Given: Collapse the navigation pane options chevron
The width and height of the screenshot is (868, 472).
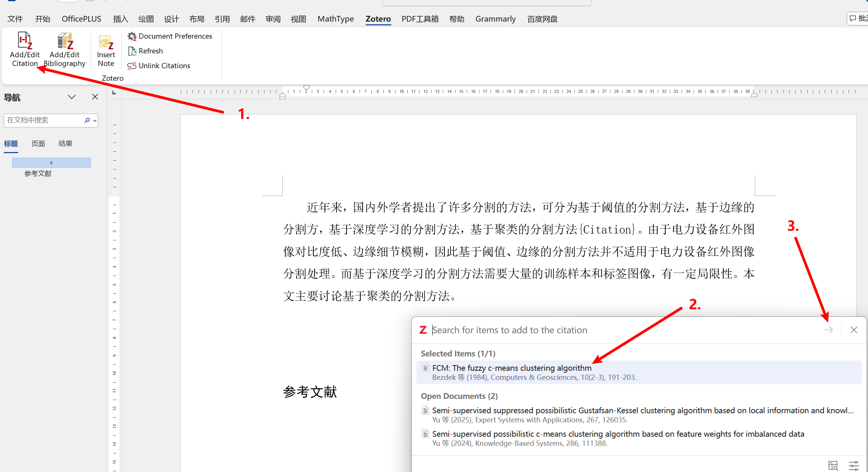Looking at the screenshot, I should tap(72, 97).
